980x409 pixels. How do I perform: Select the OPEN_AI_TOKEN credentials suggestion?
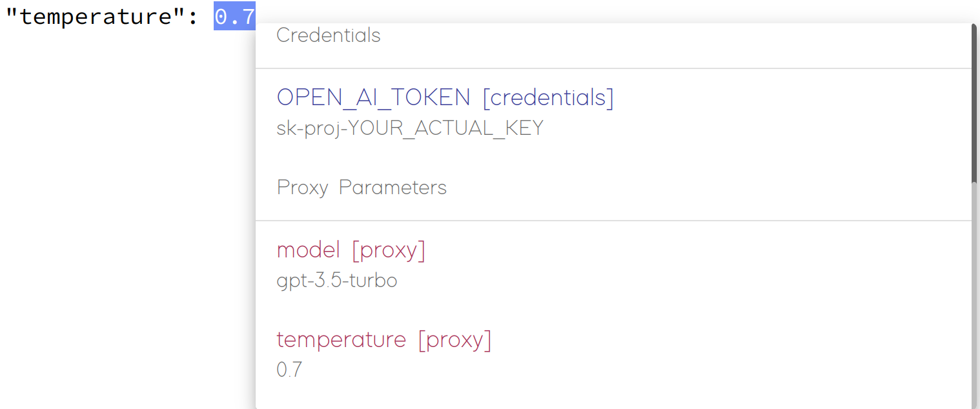[x=445, y=112]
